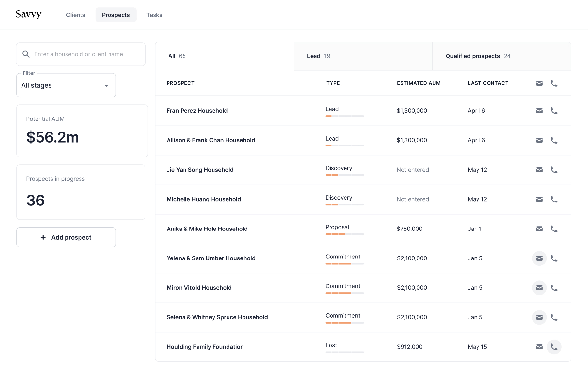Email the Fran Perez Household
Image resolution: width=588 pixels, height=376 pixels.
[539, 111]
